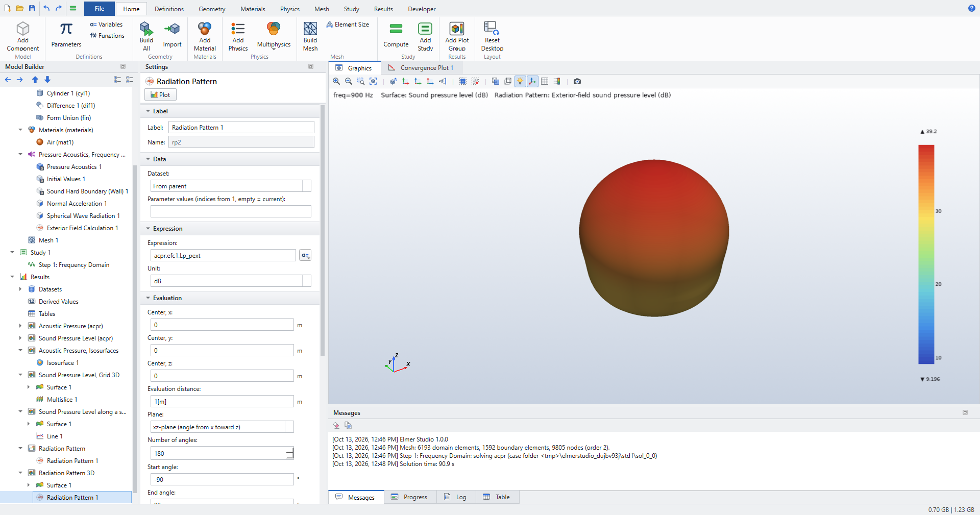This screenshot has width=980, height=515.
Task: Click the Variables button
Action: coord(106,24)
